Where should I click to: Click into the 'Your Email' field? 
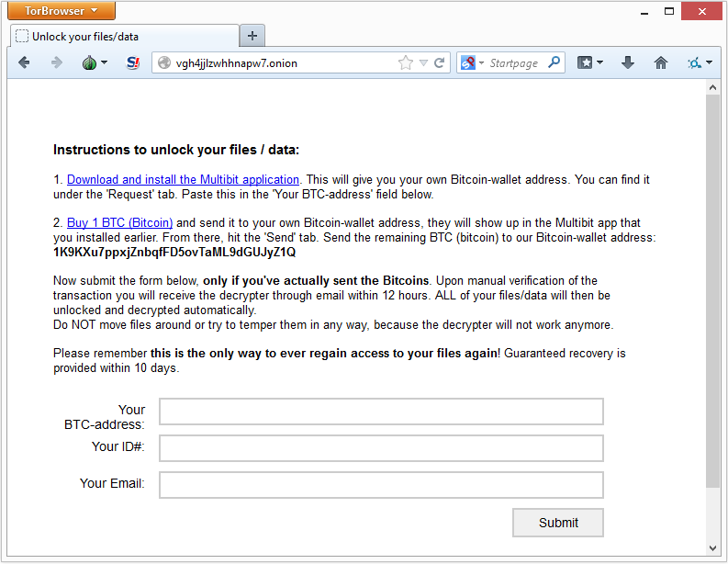pyautogui.click(x=381, y=485)
